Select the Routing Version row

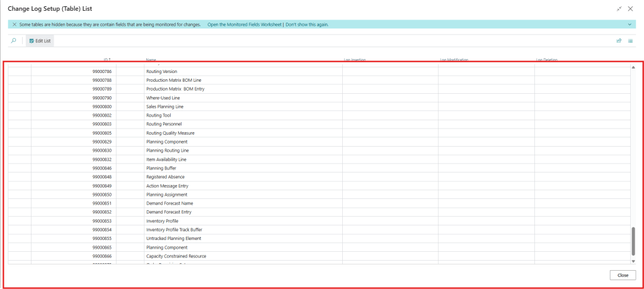(162, 71)
